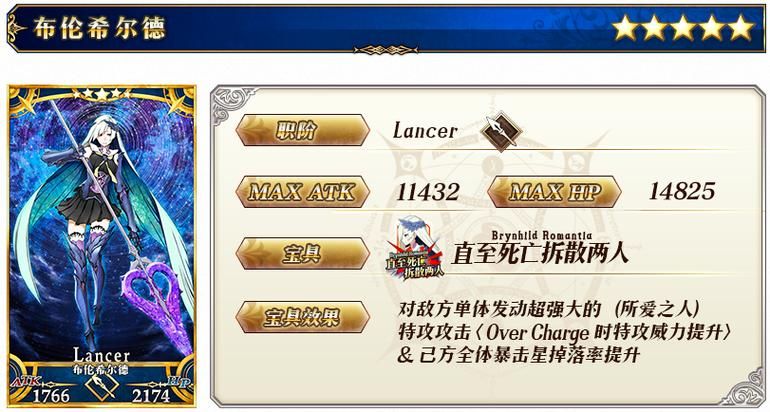Click the MAX ATK label button
This screenshot has width=770, height=412.
pyautogui.click(x=302, y=192)
